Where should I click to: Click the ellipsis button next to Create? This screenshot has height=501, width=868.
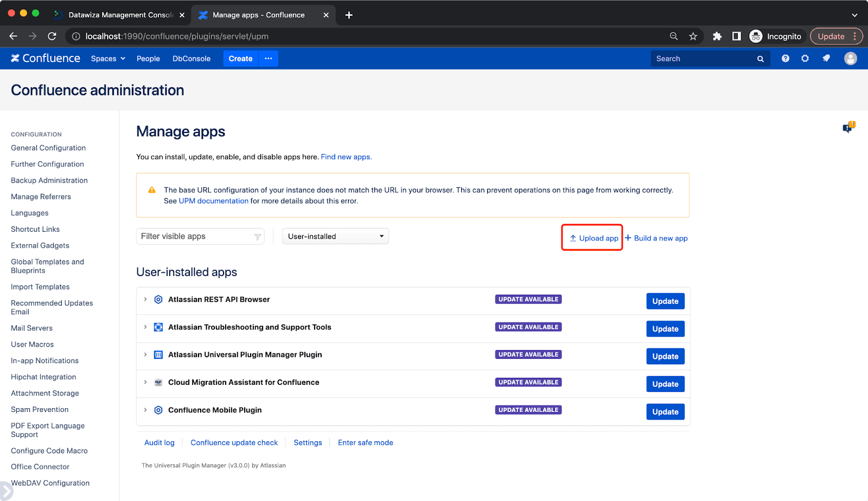click(x=269, y=59)
